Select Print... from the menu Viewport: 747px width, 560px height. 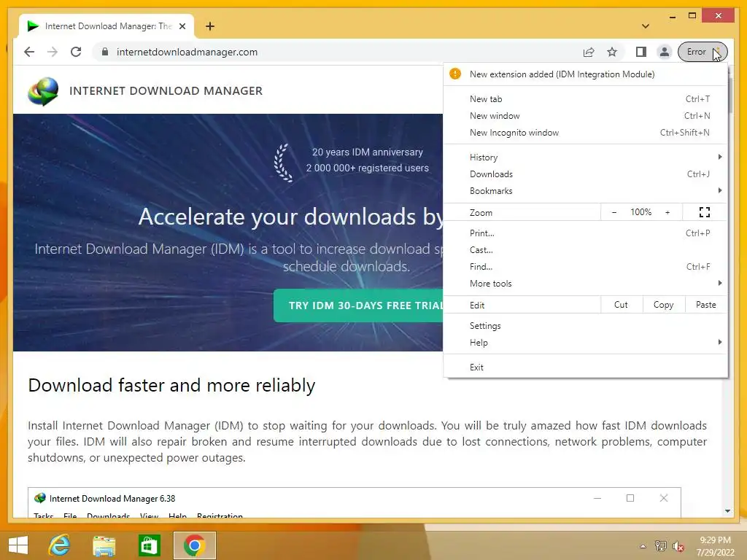coord(586,233)
